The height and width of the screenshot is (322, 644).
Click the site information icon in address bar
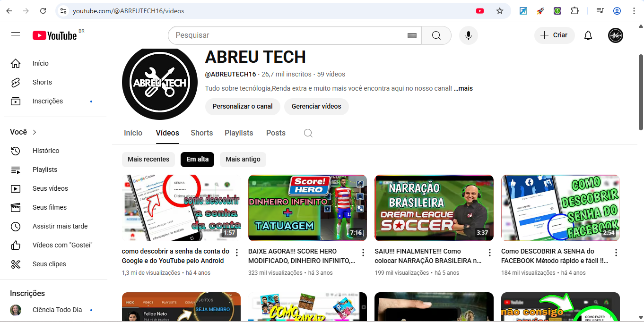pyautogui.click(x=63, y=11)
